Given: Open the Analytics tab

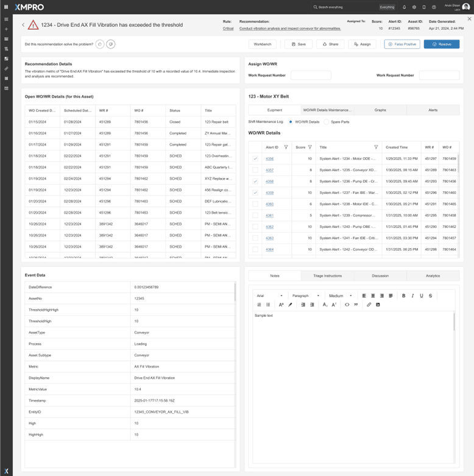Looking at the screenshot, I should tap(433, 275).
